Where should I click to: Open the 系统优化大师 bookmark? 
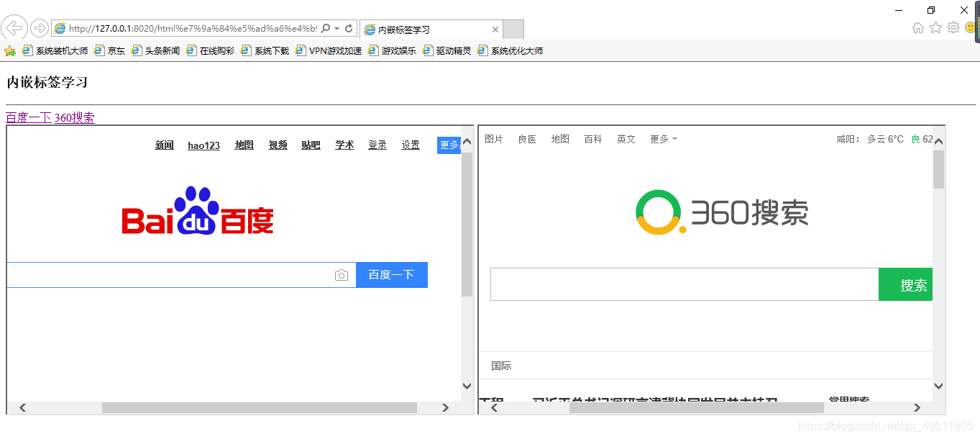click(x=510, y=51)
